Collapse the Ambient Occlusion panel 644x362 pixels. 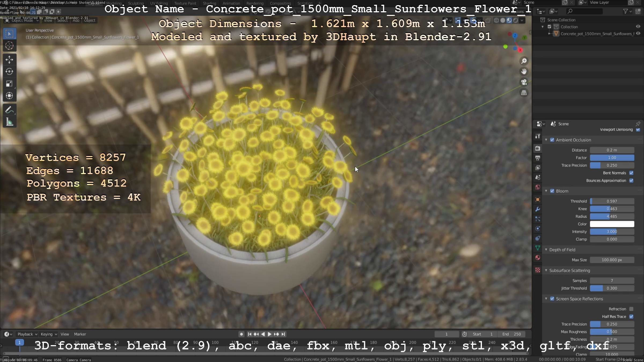point(546,140)
